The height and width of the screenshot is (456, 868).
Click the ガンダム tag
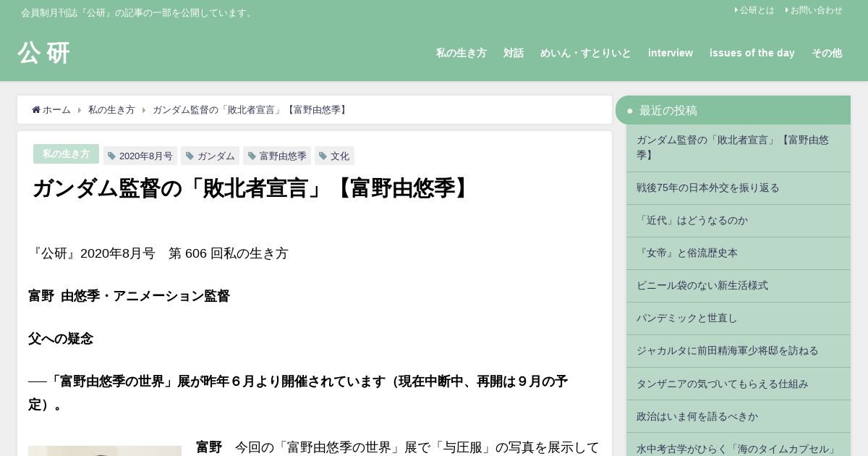click(x=210, y=156)
